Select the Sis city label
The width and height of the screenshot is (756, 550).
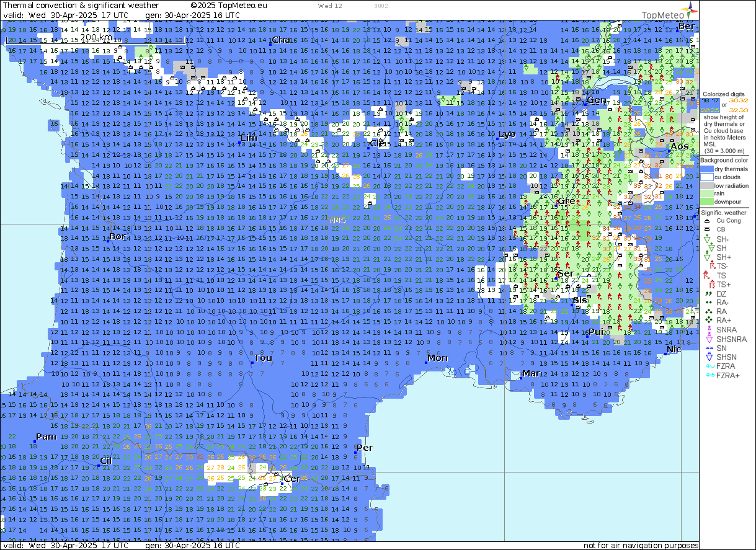click(x=580, y=301)
